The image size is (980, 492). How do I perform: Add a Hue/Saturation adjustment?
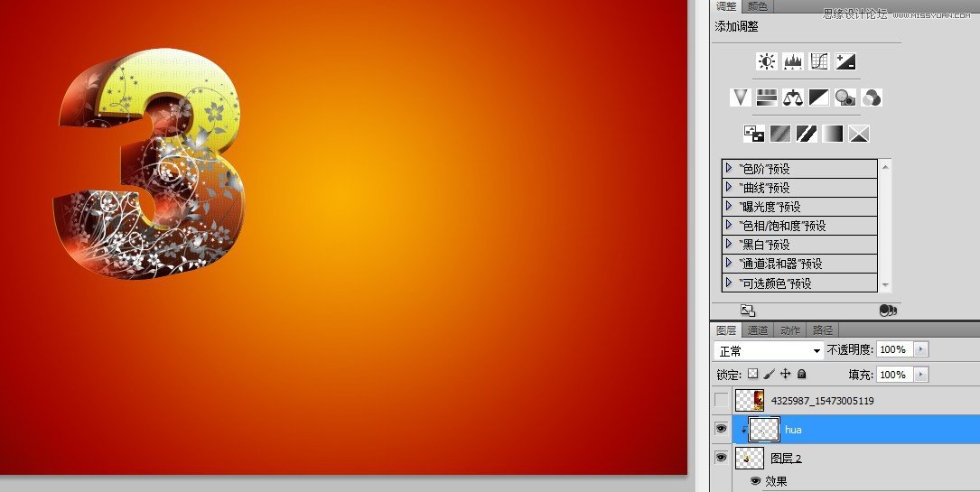(767, 97)
